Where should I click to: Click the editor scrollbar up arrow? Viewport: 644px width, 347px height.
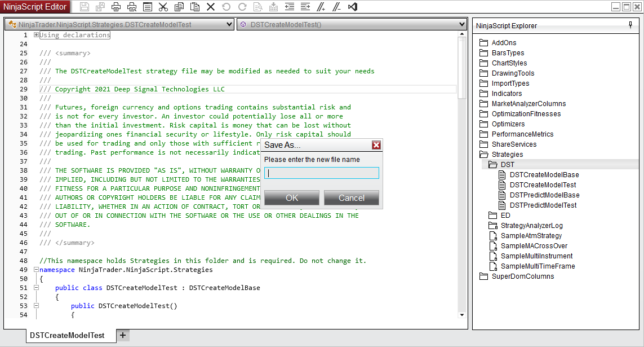[x=462, y=34]
